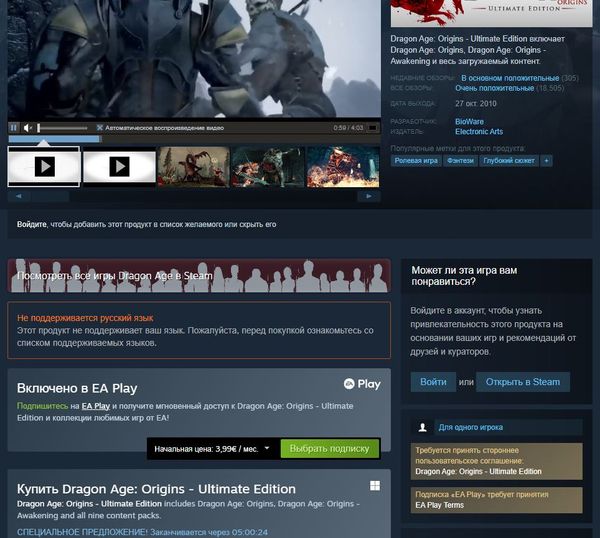This screenshot has height=538, width=600.
Task: Seek in the video progress bar
Action: [194, 139]
